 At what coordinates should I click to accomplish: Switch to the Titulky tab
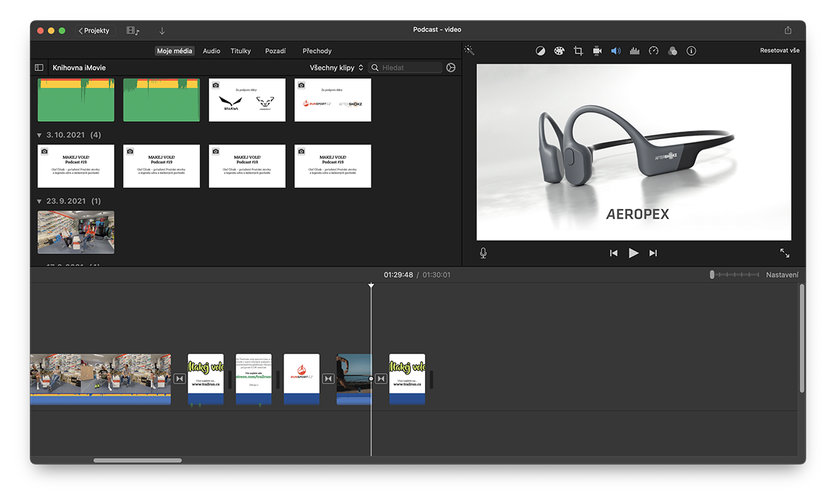241,51
